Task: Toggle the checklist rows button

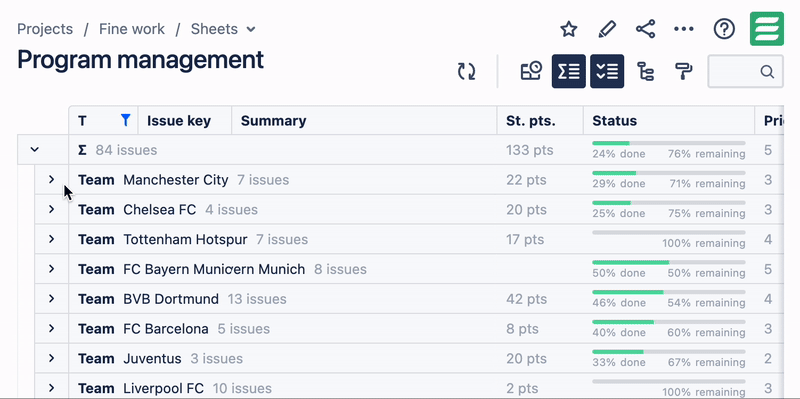Action: click(x=607, y=71)
